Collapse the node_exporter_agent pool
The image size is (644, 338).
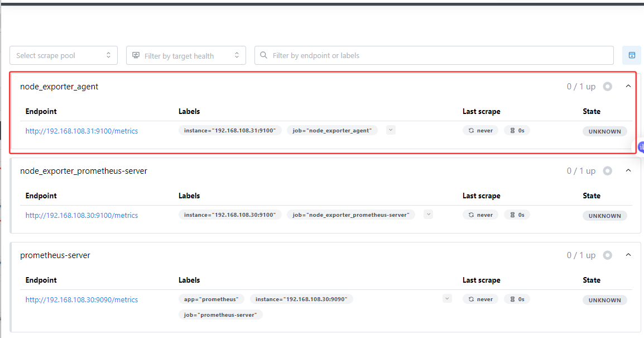(628, 87)
